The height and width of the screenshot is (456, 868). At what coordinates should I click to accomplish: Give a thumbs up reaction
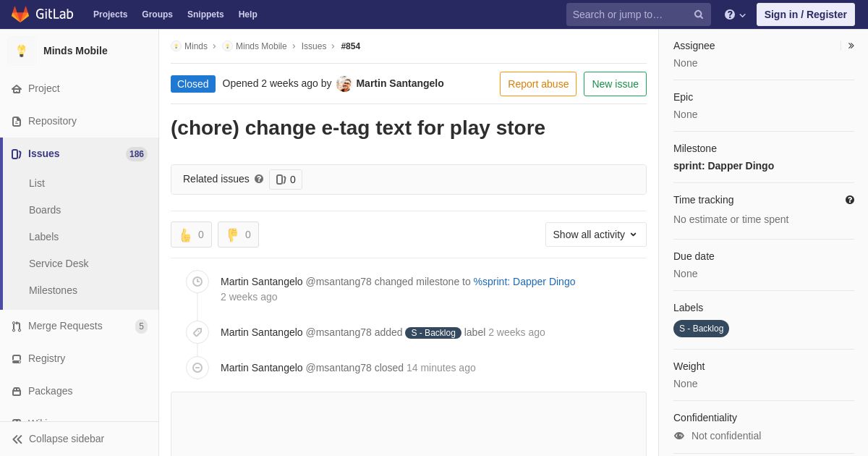pos(192,235)
